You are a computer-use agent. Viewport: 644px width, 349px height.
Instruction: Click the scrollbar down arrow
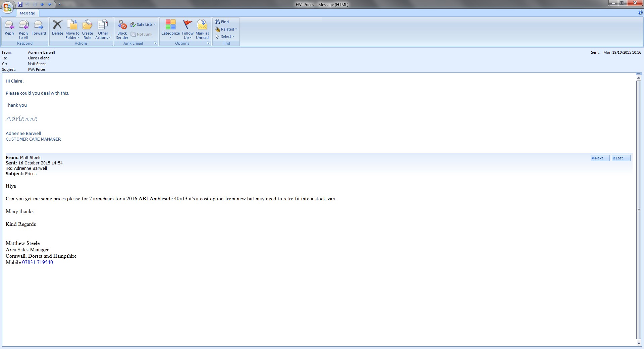(x=639, y=344)
